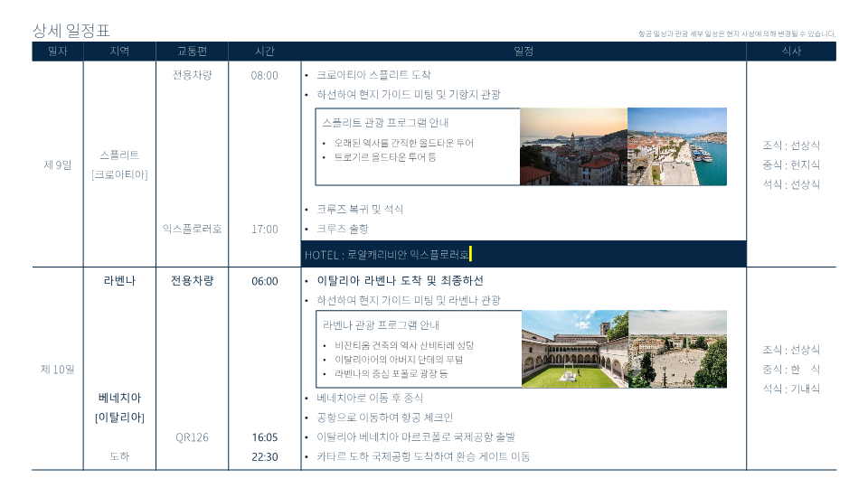Select the QR126 flight number
868x488 pixels.
pyautogui.click(x=192, y=437)
